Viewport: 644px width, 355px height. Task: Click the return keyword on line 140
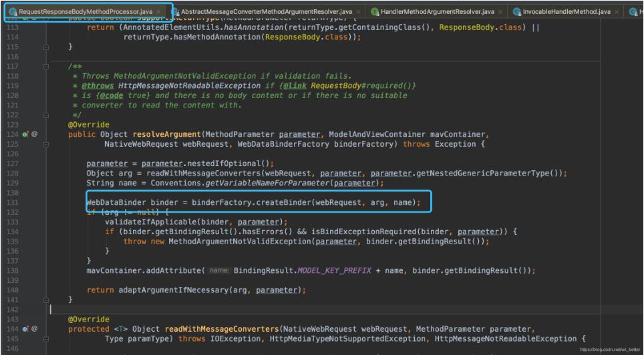coord(100,290)
